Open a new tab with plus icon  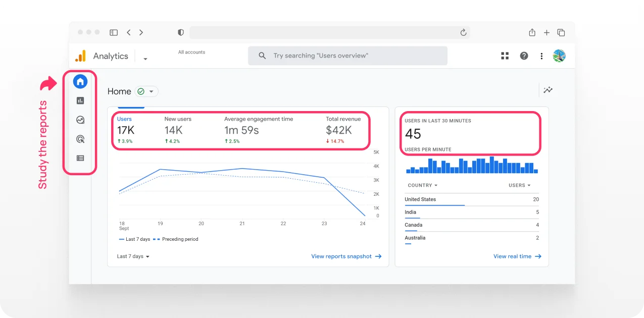coord(547,32)
